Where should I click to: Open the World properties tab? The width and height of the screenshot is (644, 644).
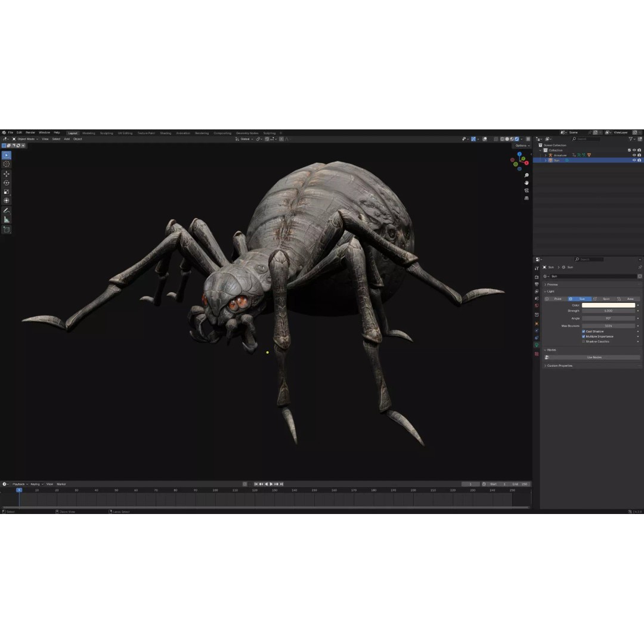[537, 305]
